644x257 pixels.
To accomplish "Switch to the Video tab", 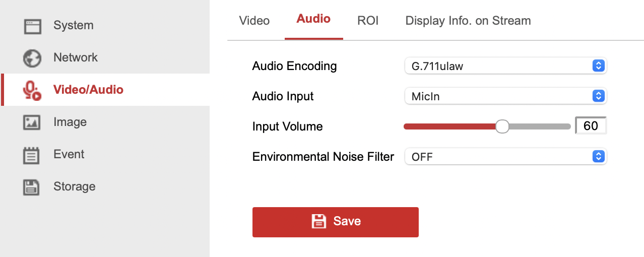I will pyautogui.click(x=254, y=21).
